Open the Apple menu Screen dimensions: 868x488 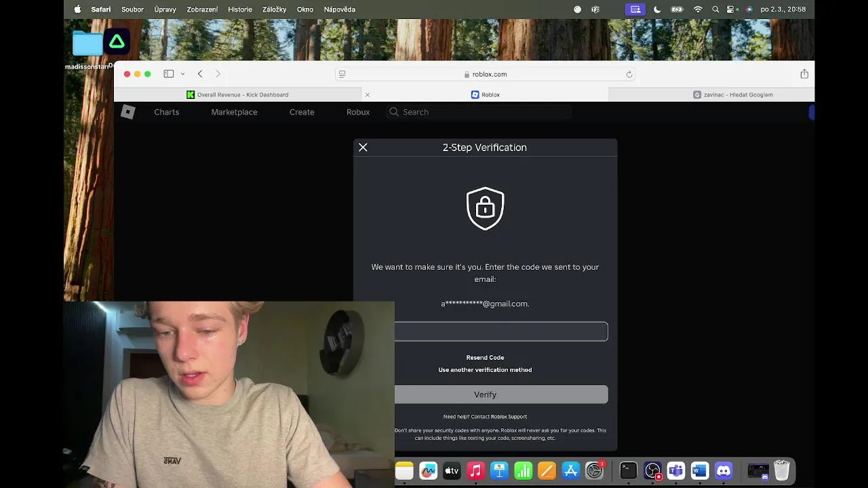[x=77, y=9]
